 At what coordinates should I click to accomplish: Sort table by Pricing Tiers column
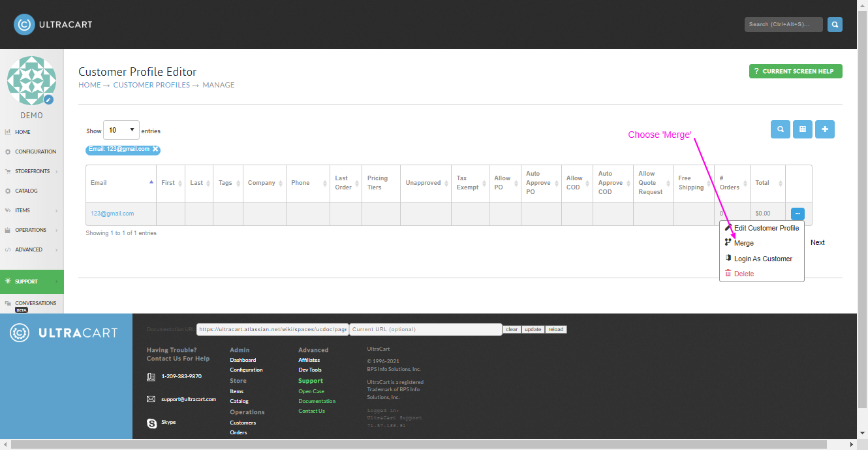tap(381, 183)
